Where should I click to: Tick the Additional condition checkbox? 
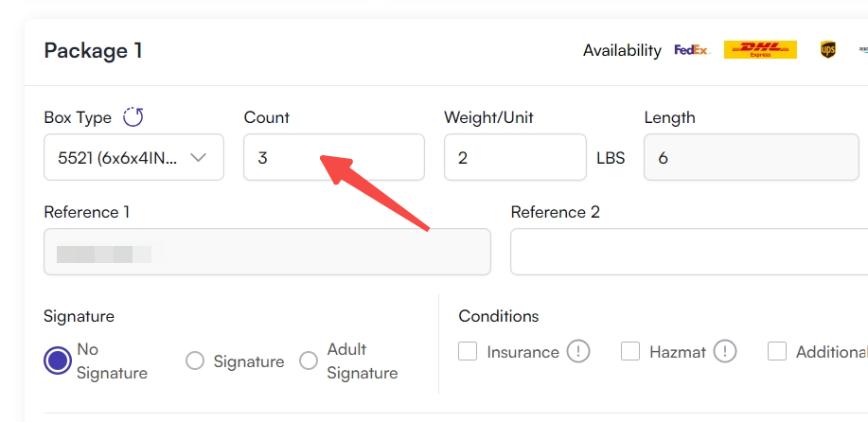point(777,351)
